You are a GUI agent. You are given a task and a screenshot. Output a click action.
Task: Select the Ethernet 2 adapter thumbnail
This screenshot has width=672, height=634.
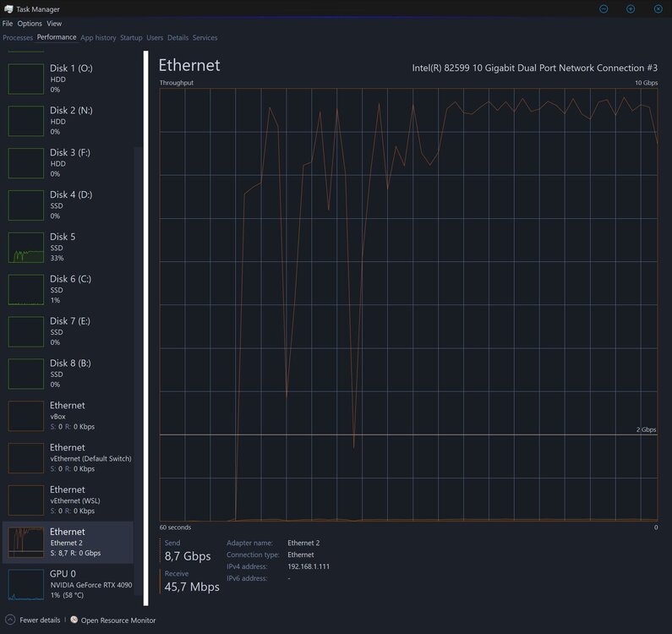click(x=26, y=542)
